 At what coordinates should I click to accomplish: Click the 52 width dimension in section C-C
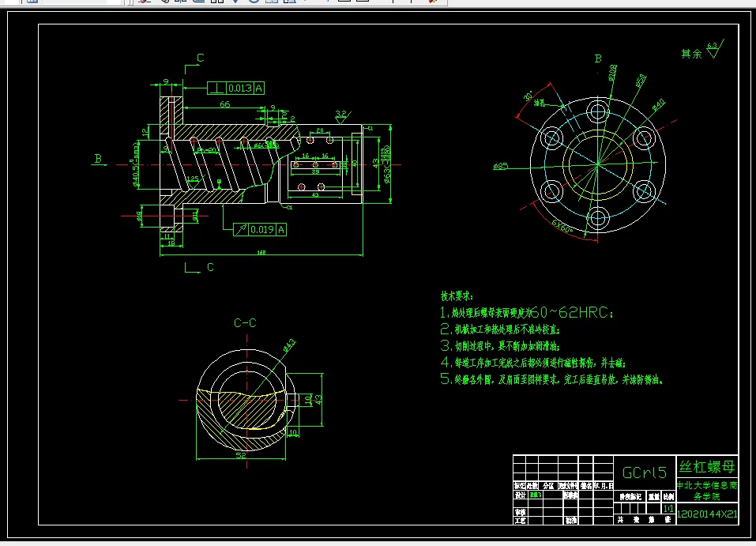click(x=241, y=455)
